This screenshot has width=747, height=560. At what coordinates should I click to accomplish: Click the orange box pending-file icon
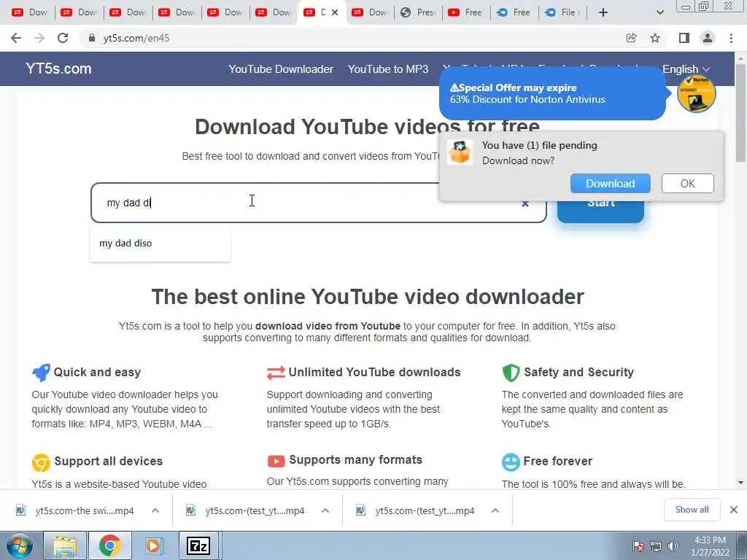tap(460, 152)
